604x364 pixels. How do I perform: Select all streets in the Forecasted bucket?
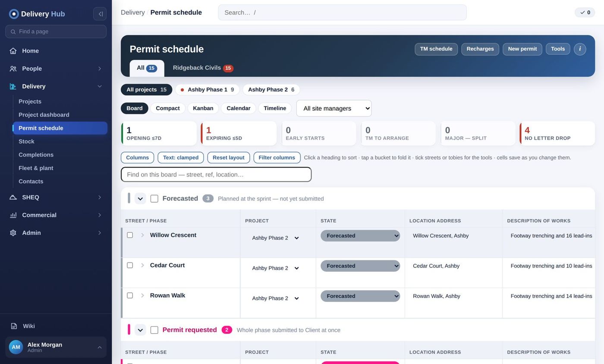point(154,199)
